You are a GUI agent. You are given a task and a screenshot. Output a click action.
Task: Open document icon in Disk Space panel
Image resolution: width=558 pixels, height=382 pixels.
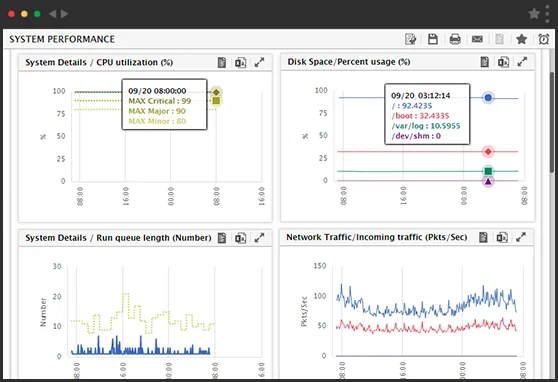click(485, 62)
